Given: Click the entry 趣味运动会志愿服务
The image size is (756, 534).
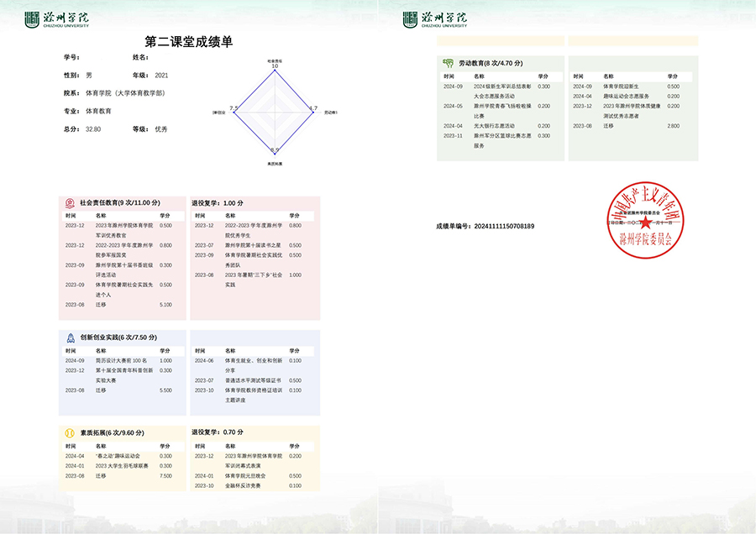Looking at the screenshot, I should (x=627, y=97).
